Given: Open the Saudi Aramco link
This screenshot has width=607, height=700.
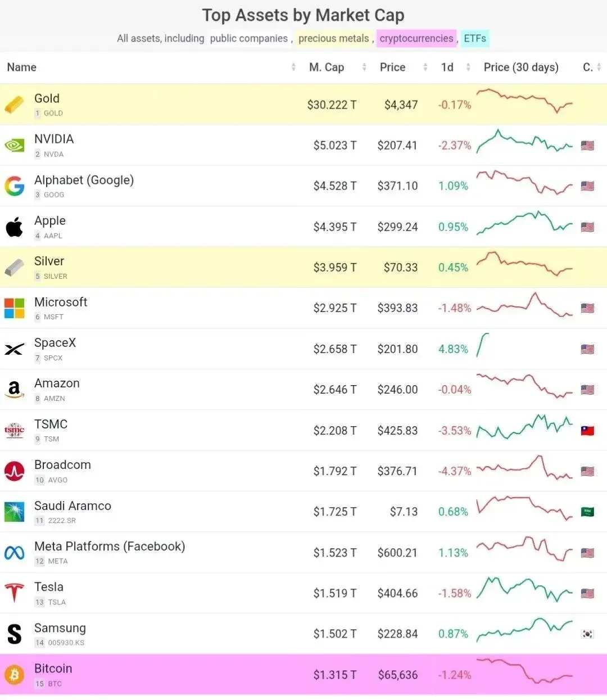Looking at the screenshot, I should 73,505.
